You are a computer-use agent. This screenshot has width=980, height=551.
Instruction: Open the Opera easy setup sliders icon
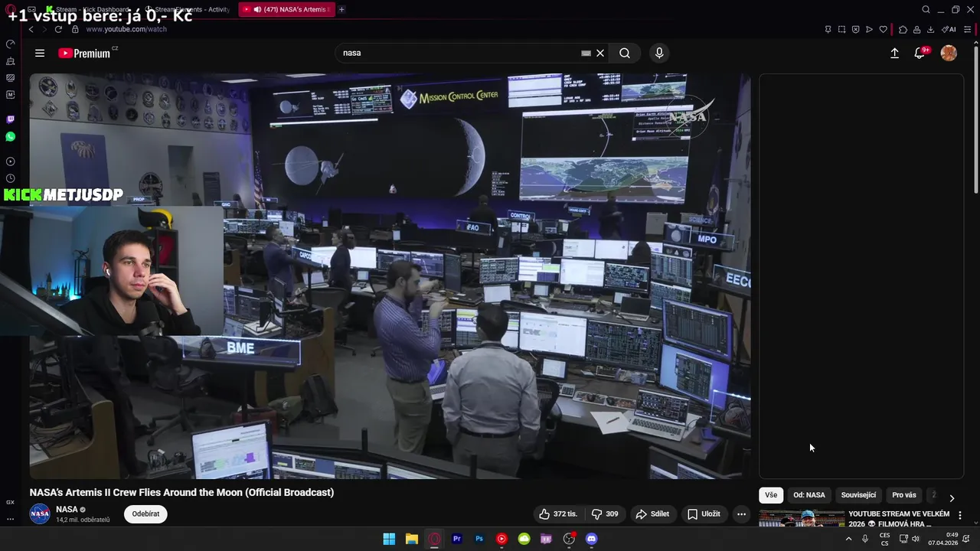click(x=968, y=29)
